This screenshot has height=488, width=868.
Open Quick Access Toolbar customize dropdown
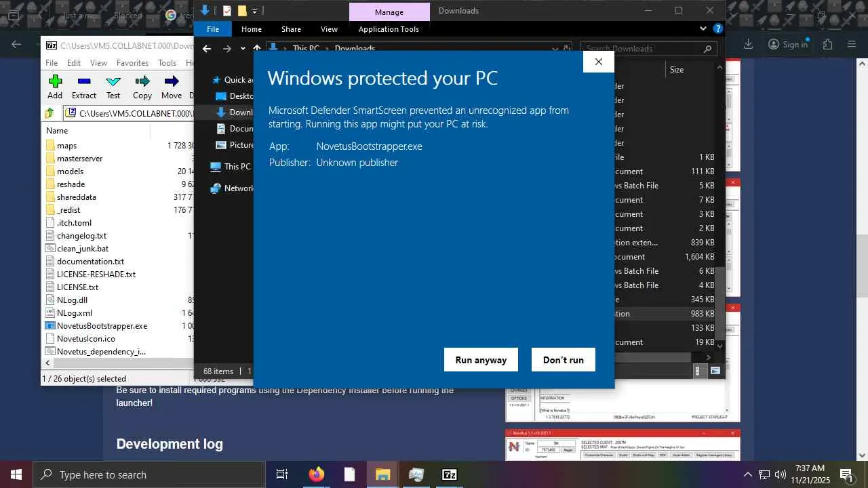[x=254, y=11]
